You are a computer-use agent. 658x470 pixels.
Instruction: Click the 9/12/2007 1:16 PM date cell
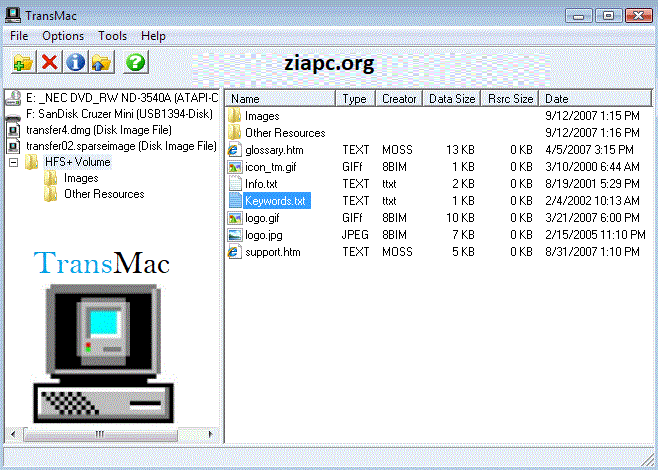pos(592,133)
